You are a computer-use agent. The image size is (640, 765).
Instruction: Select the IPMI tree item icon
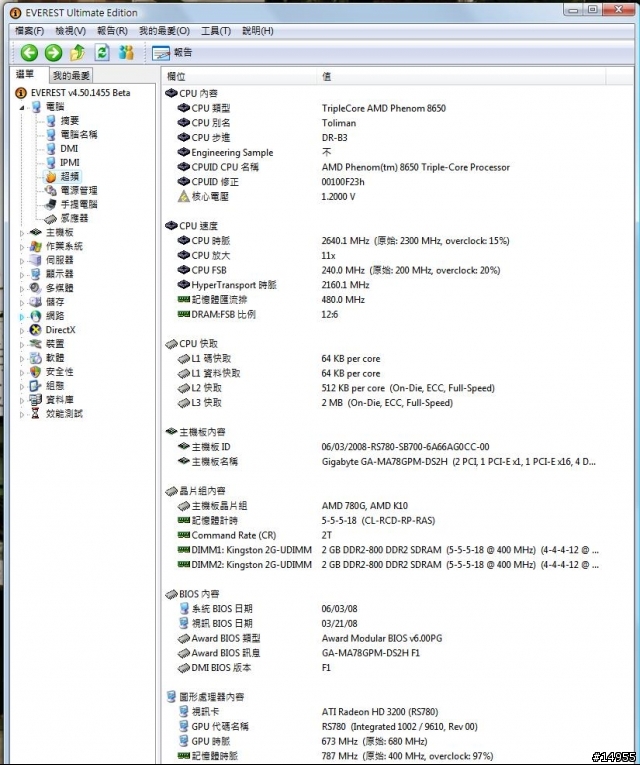[x=51, y=162]
